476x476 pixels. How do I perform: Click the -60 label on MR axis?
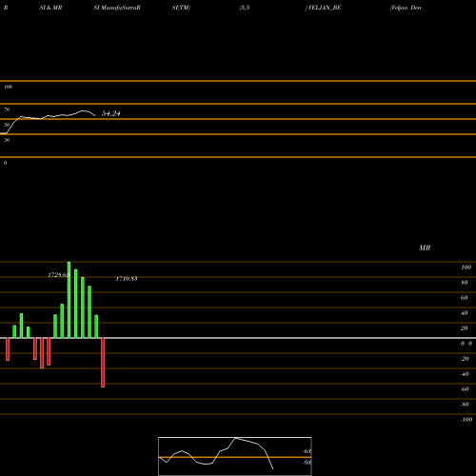(465, 389)
